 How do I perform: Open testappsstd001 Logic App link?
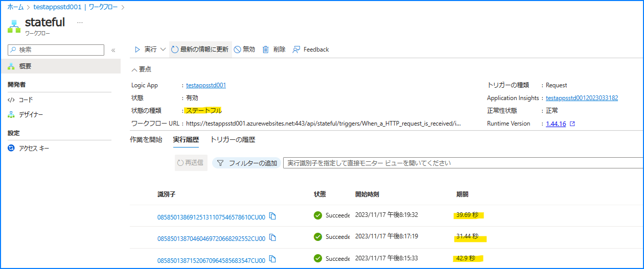tap(206, 85)
